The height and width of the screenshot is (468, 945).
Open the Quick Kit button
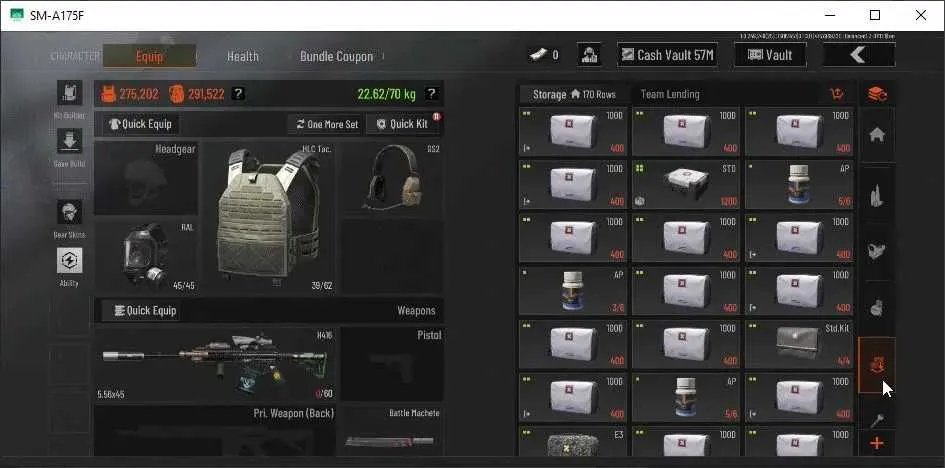(x=404, y=125)
